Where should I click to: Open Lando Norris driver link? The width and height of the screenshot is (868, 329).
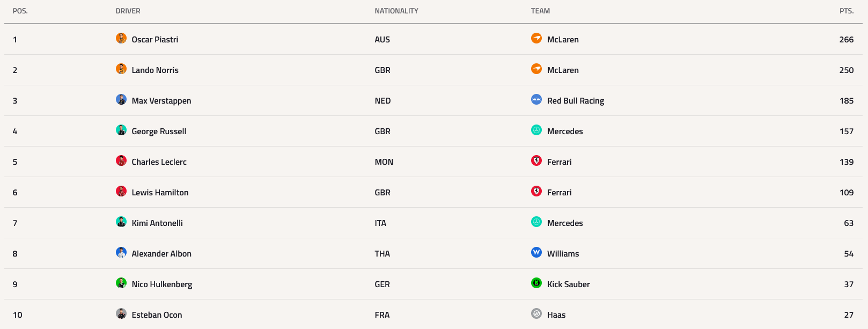point(155,70)
